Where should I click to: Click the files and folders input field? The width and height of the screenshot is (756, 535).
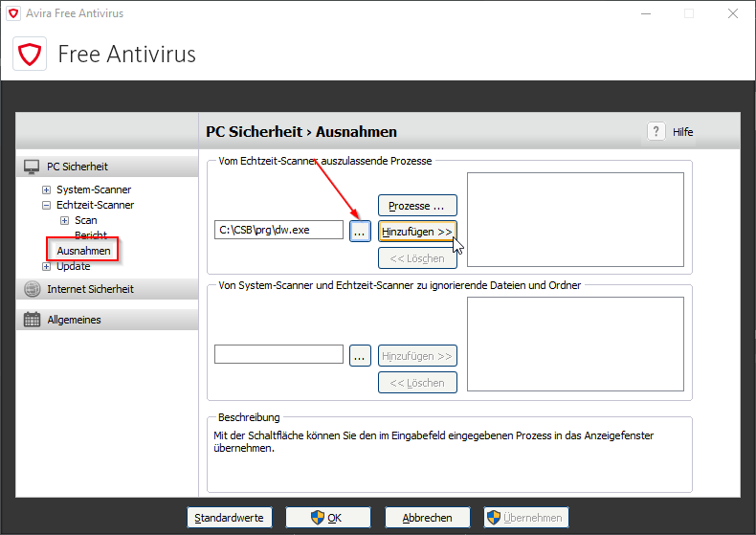coord(278,354)
